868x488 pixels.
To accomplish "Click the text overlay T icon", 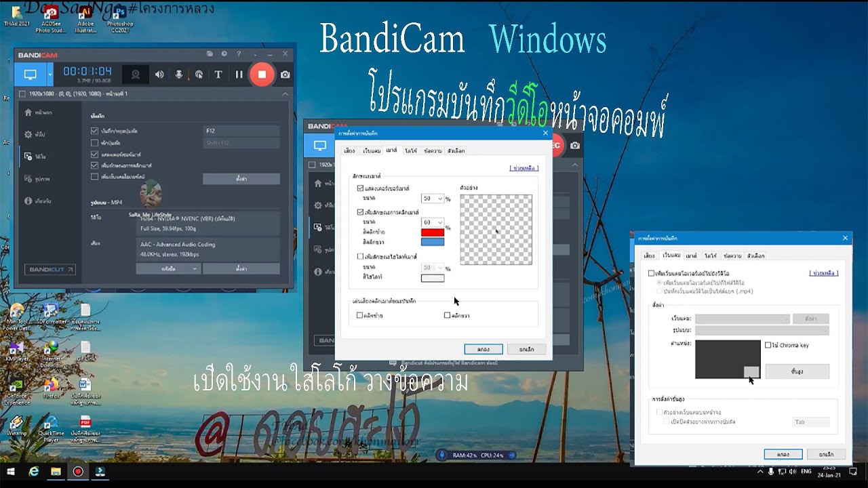I will click(218, 75).
